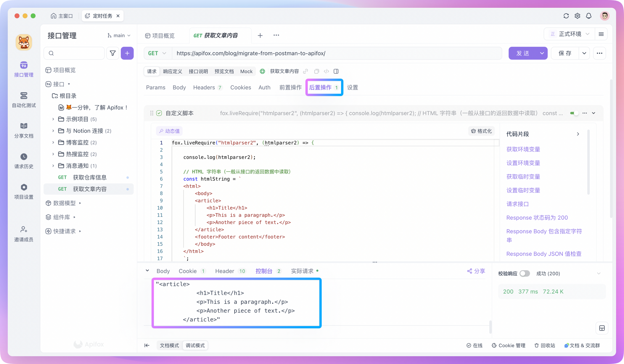The width and height of the screenshot is (624, 364).
Task: Open the 自定义脚本 more ellipsis menu
Action: tap(585, 113)
